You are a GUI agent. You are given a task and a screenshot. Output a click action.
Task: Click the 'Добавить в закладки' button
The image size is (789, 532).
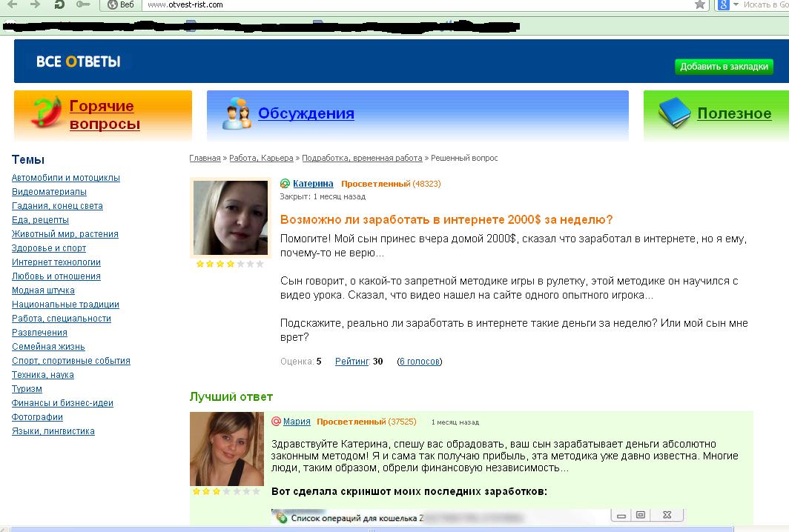(x=724, y=67)
